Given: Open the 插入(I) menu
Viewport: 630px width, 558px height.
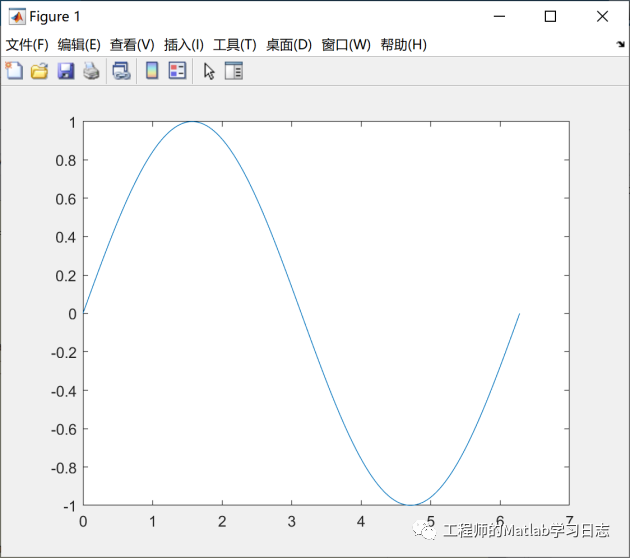Looking at the screenshot, I should pyautogui.click(x=184, y=45).
